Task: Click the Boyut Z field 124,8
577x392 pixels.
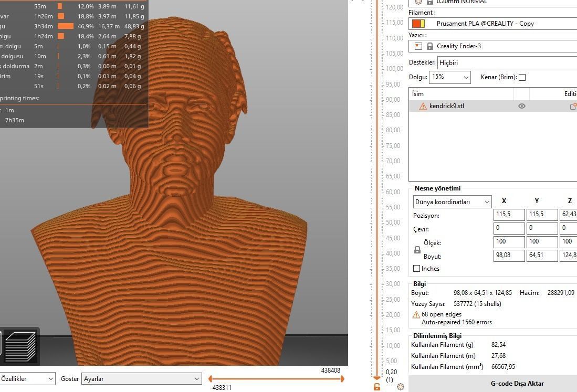Action: point(569,255)
